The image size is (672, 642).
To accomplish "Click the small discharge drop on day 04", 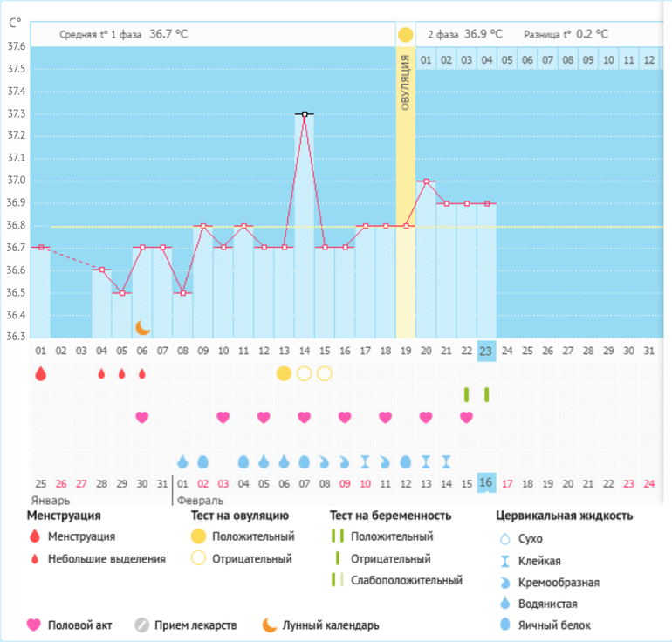I will (101, 373).
